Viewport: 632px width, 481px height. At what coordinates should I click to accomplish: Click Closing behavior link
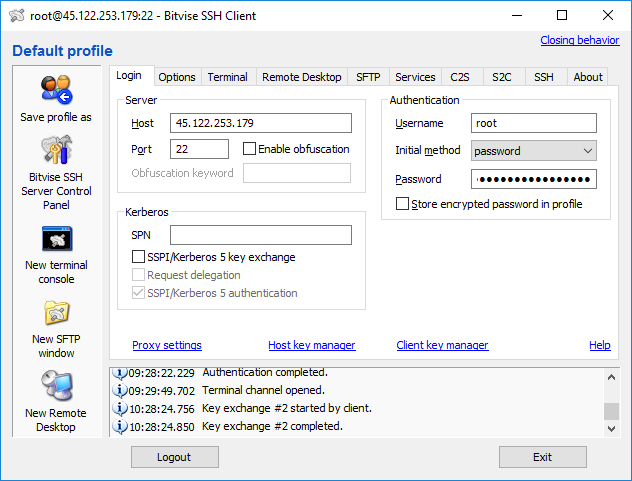(579, 40)
